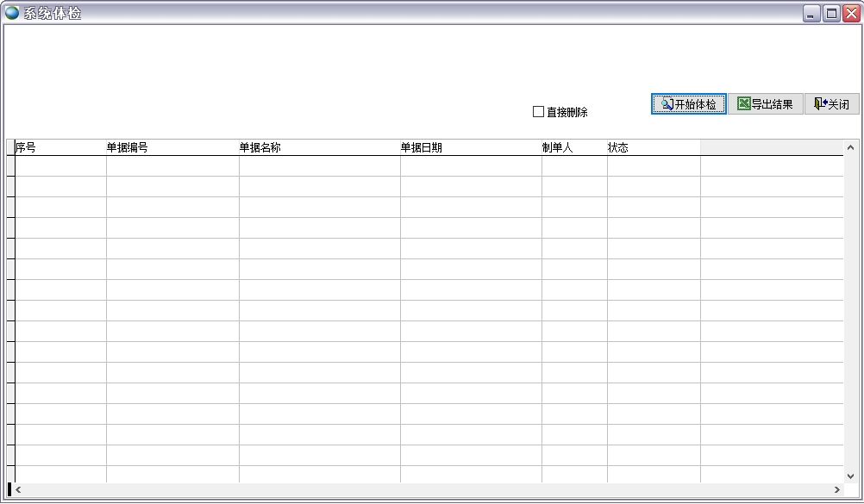864x504 pixels.
Task: Maximize the 系统体检 window
Action: tap(831, 13)
